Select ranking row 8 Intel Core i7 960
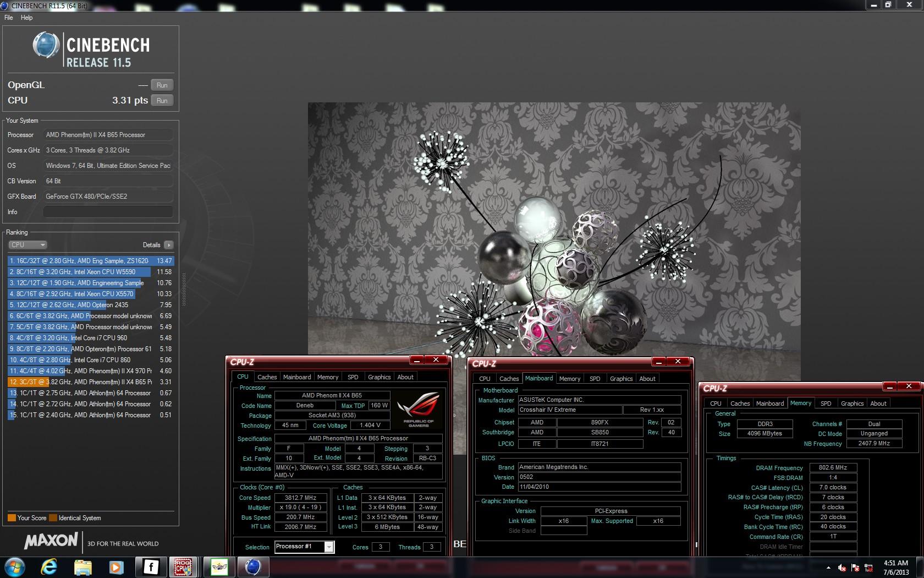The width and height of the screenshot is (924, 578). click(x=90, y=338)
